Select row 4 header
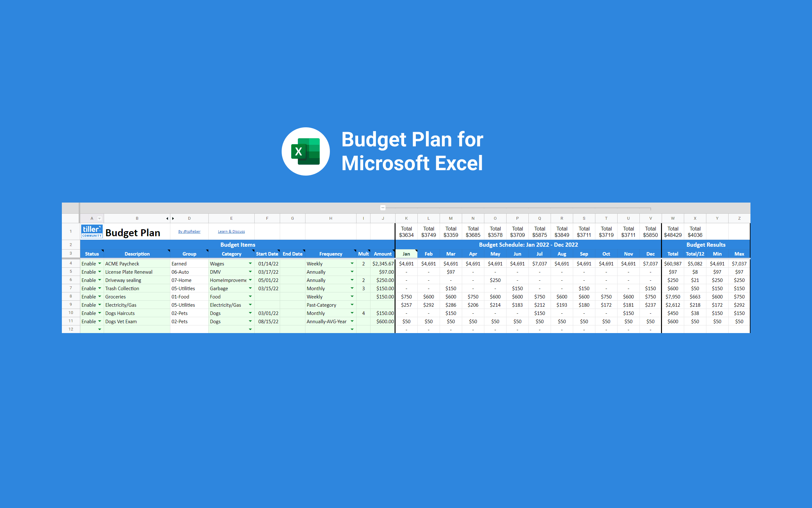The width and height of the screenshot is (812, 508). (71, 264)
